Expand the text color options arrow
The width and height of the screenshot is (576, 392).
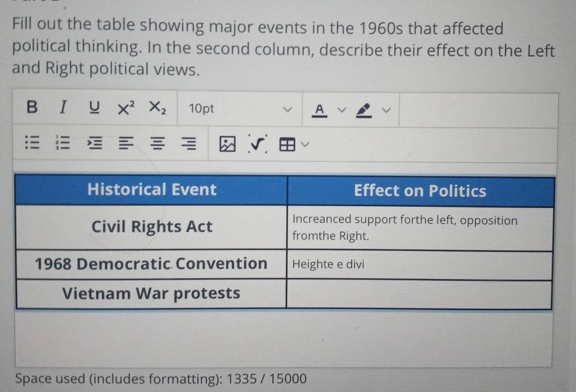pyautogui.click(x=342, y=110)
